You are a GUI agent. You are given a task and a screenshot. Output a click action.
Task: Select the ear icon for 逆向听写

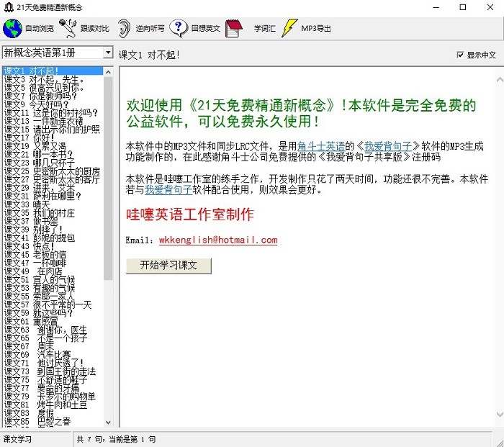coord(125,29)
